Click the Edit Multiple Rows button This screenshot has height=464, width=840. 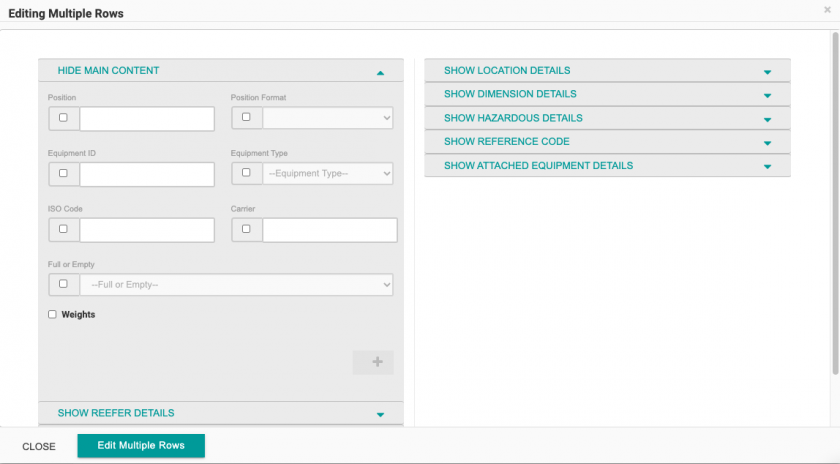141,446
